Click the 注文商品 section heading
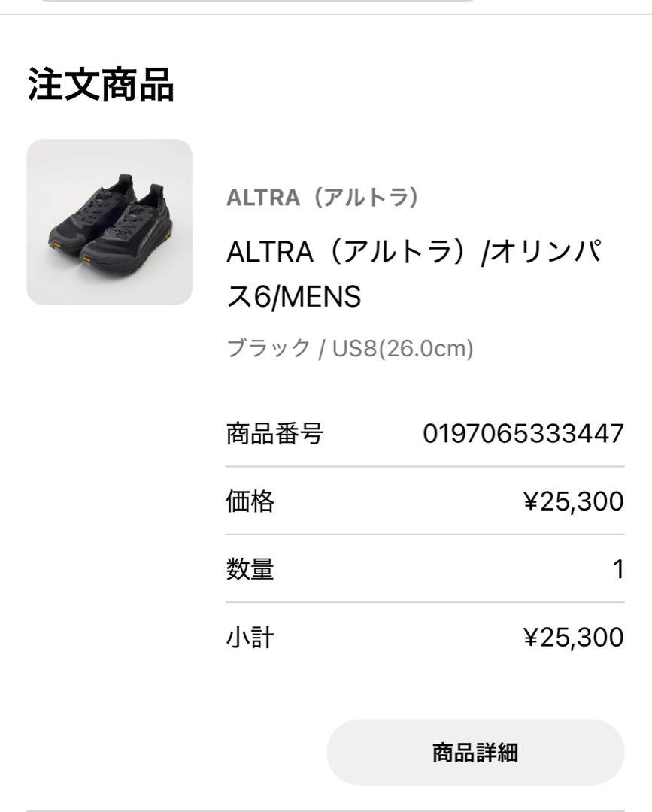Image resolution: width=652 pixels, height=812 pixels. point(101,84)
